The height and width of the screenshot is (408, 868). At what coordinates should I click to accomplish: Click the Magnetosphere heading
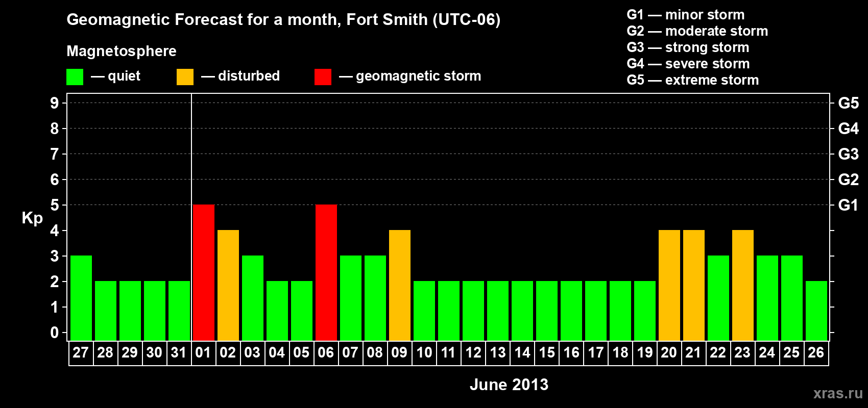122,51
